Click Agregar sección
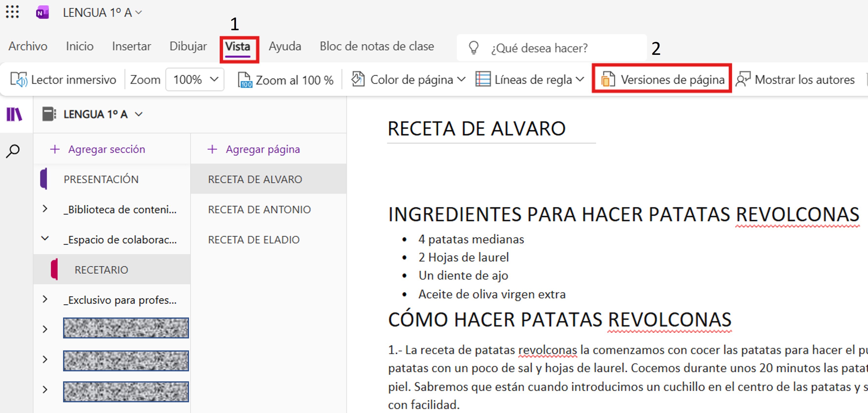 97,149
